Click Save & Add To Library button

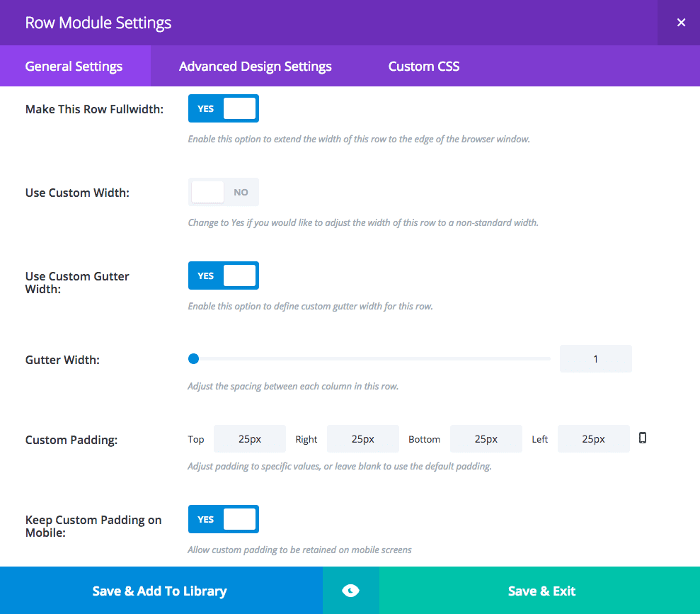point(160,591)
